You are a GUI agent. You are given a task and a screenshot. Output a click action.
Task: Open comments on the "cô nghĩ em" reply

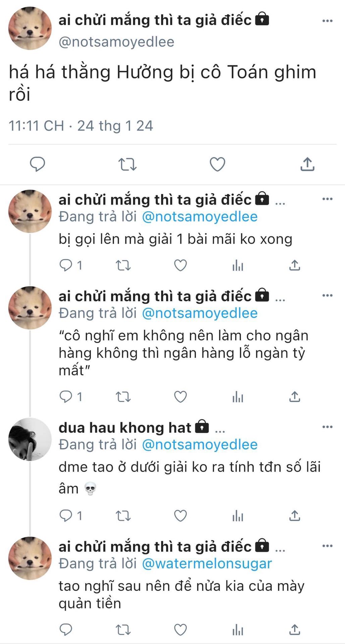click(x=66, y=397)
